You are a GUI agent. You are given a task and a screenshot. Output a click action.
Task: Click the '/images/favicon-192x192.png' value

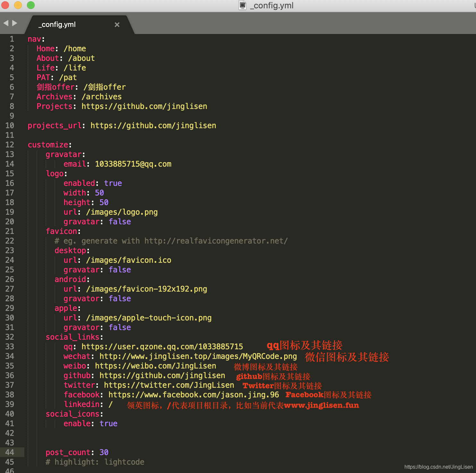coord(147,289)
